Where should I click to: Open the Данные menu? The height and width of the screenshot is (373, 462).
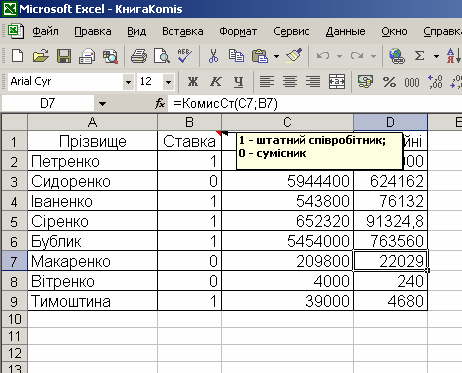[x=345, y=31]
